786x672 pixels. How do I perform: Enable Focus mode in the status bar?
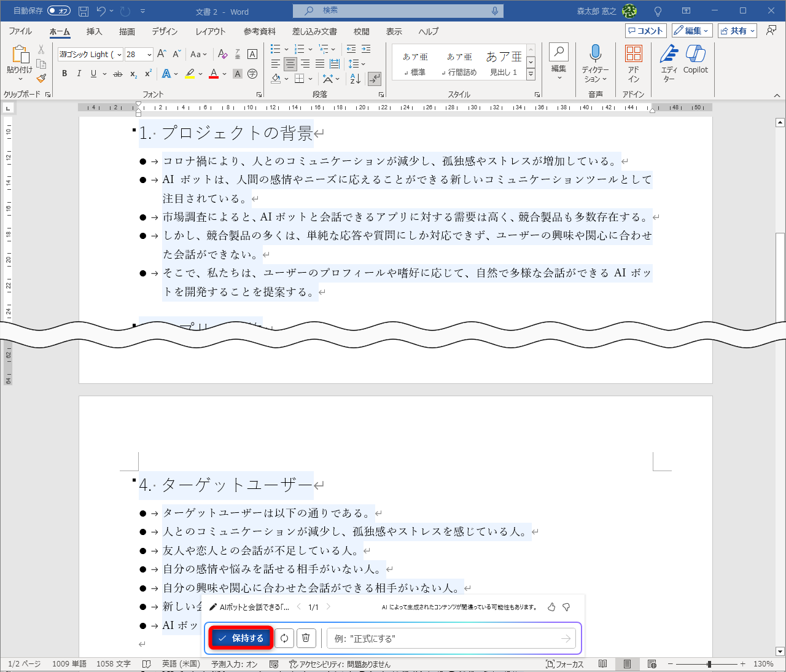tap(563, 664)
